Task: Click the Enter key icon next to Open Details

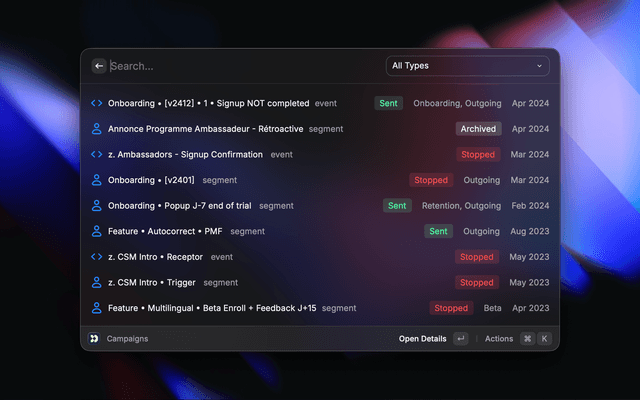Action: [461, 338]
